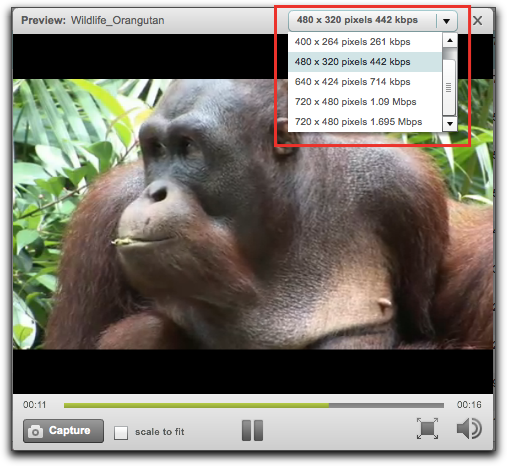Click the fullscreen expand icon
This screenshot has height=466, width=507.
point(427,428)
